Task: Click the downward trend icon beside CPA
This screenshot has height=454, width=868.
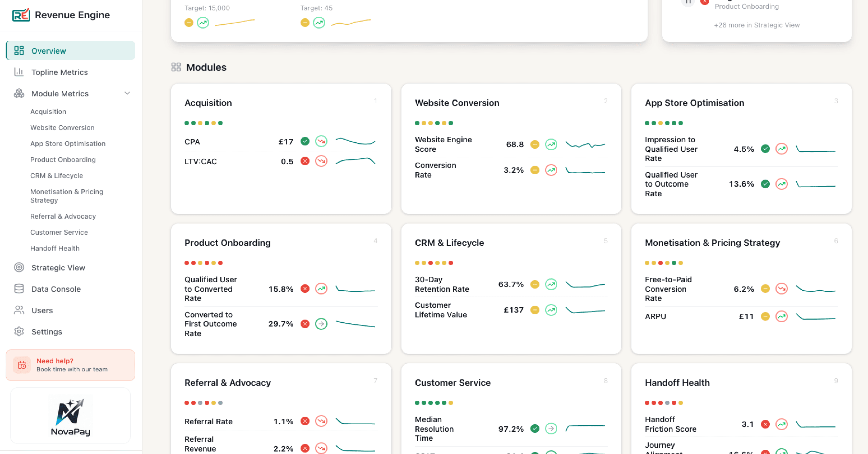Action: pos(321,142)
